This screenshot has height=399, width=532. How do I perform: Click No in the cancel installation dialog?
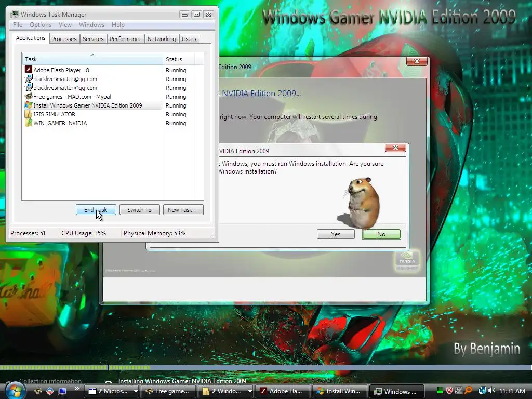pos(381,234)
